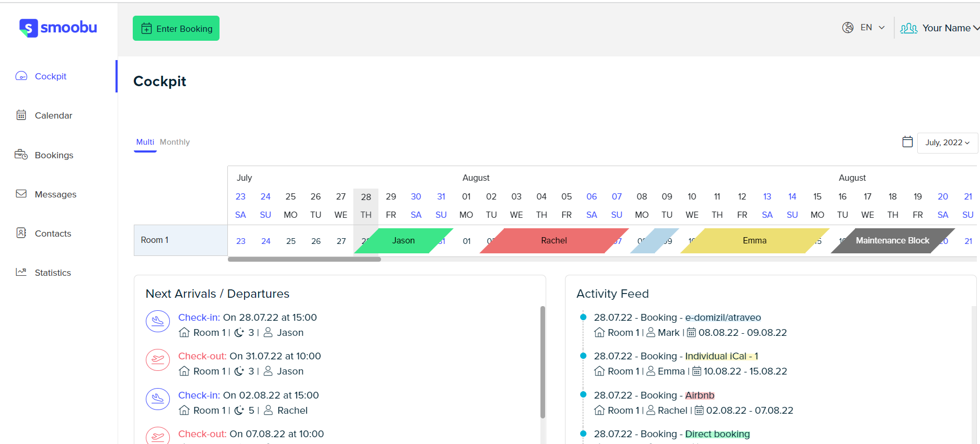The width and height of the screenshot is (980, 444).
Task: Open the e-domizil/atraveo booking link
Action: 723,318
